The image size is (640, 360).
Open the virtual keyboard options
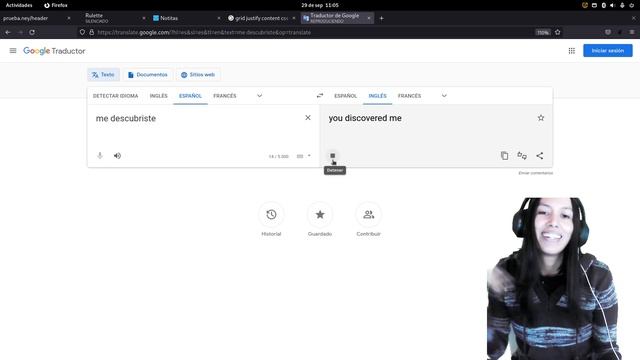[x=303, y=156]
